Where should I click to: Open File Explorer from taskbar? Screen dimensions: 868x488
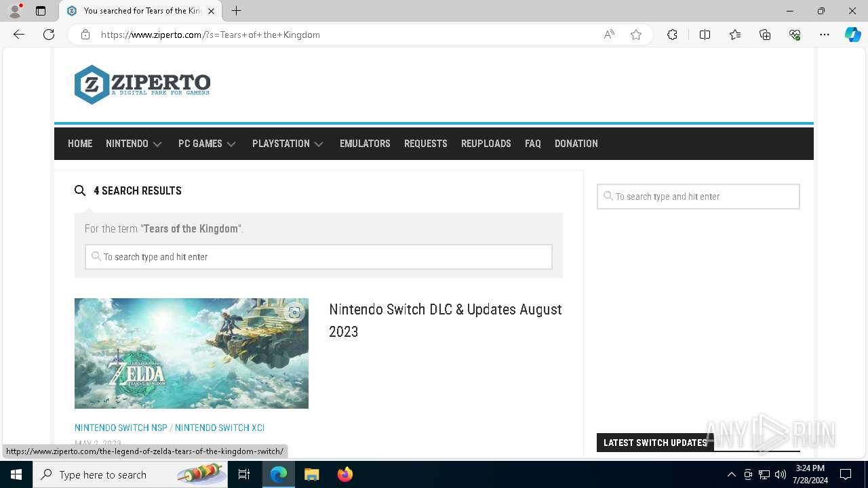point(311,474)
